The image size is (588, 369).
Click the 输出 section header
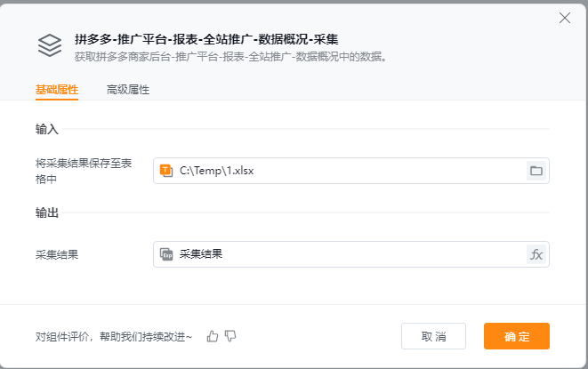point(47,213)
